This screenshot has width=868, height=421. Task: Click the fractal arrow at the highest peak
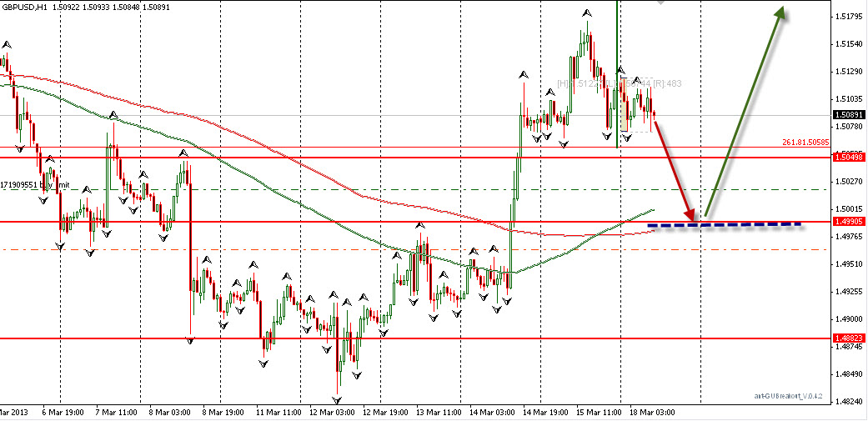[588, 13]
